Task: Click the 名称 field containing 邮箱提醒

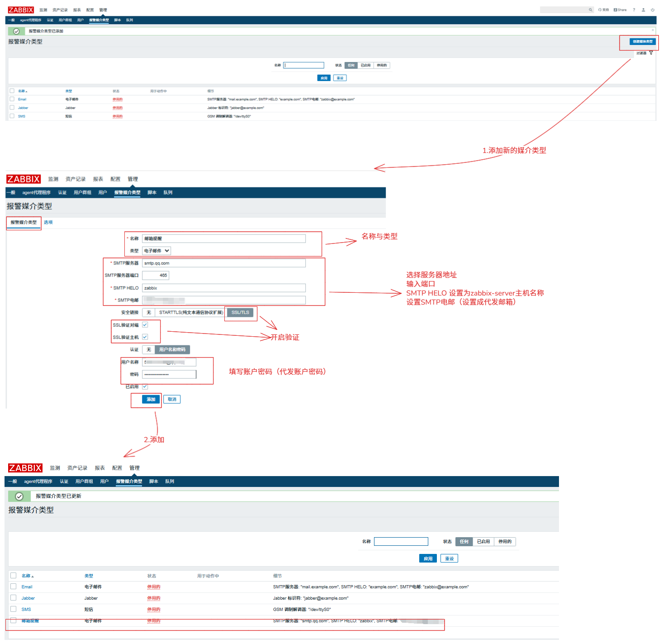Action: click(x=224, y=239)
